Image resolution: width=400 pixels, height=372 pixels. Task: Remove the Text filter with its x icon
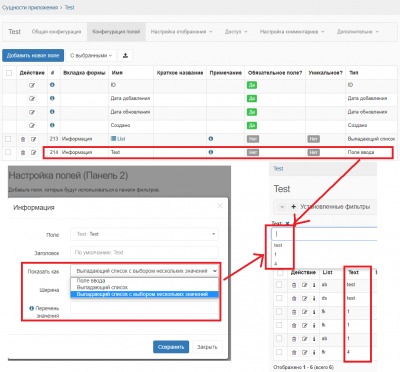click(x=287, y=223)
